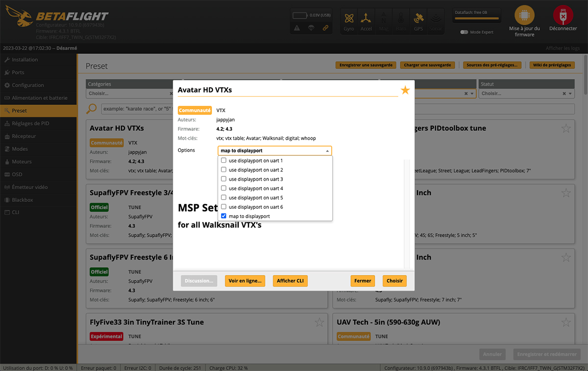Expand the Statut dropdown arrow
This screenshot has height=371, width=588.
(570, 94)
